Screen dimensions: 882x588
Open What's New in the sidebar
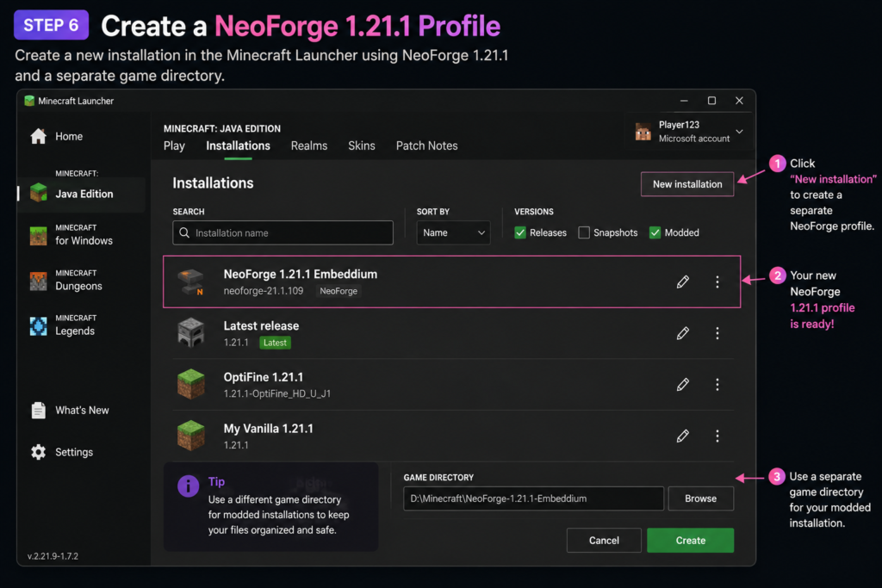tap(71, 411)
